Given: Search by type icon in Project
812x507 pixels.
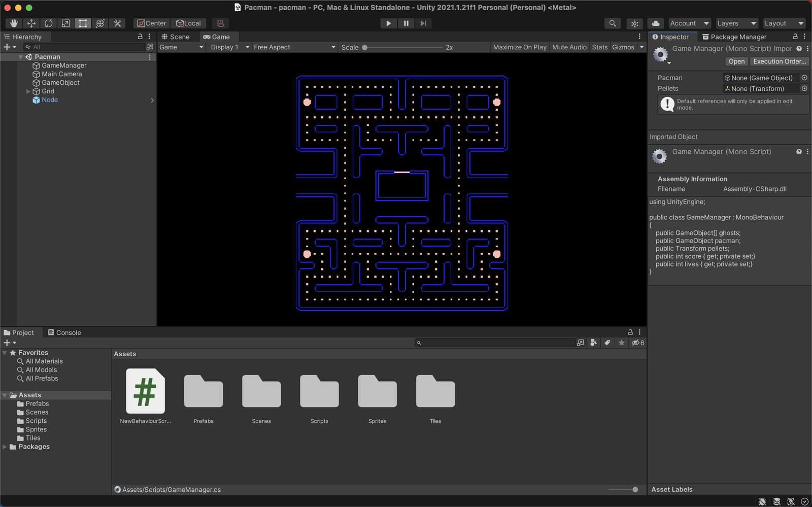Looking at the screenshot, I should click(593, 343).
